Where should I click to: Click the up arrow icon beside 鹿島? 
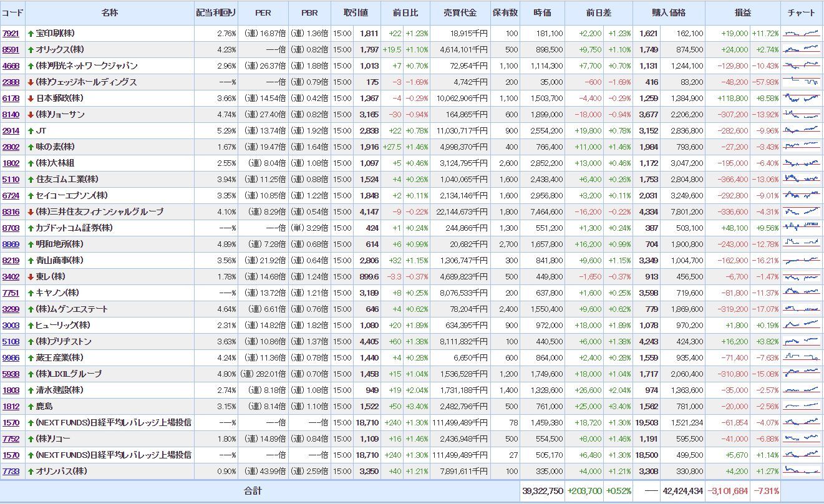pos(31,407)
